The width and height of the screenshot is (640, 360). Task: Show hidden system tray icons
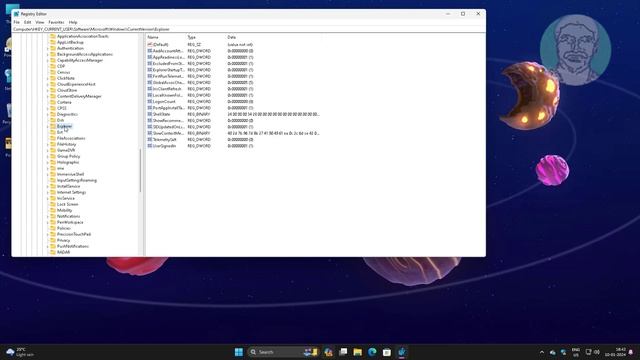coord(542,352)
